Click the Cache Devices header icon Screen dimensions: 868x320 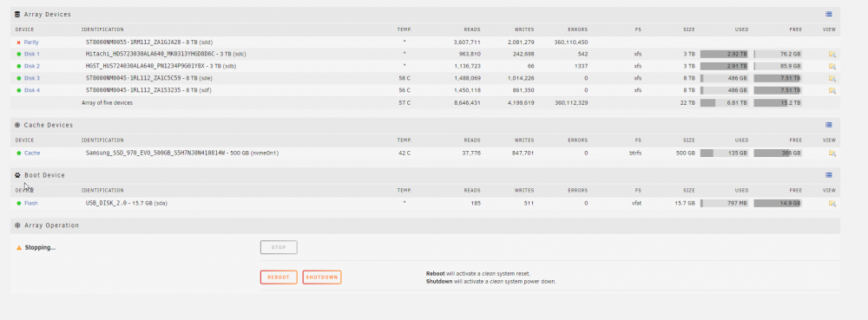pyautogui.click(x=17, y=125)
